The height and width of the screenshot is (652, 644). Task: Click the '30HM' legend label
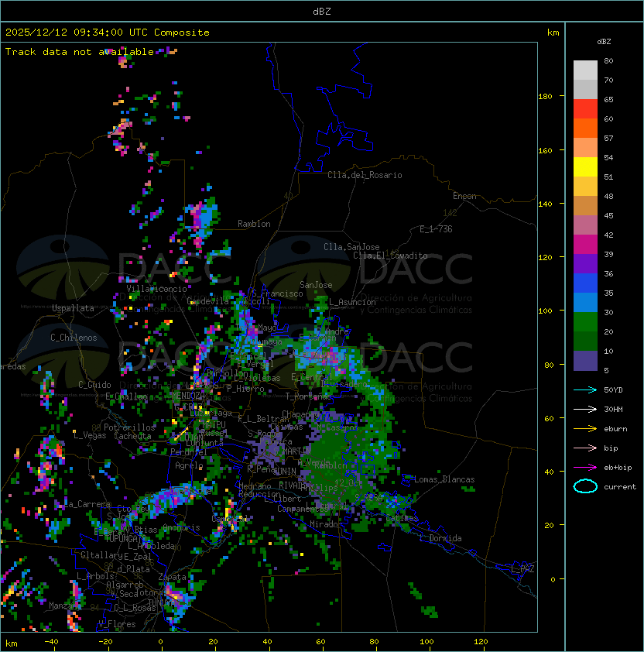[613, 409]
